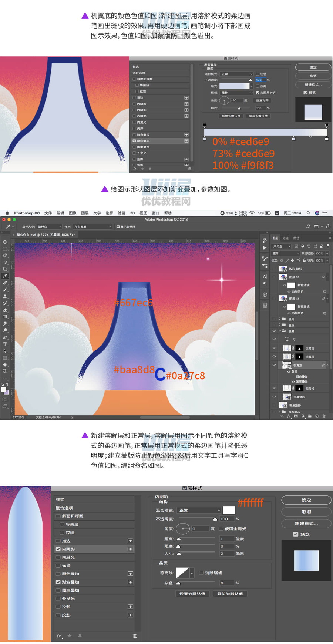Click the type layer filter T icon
This screenshot has width=333, height=644.
(309, 246)
